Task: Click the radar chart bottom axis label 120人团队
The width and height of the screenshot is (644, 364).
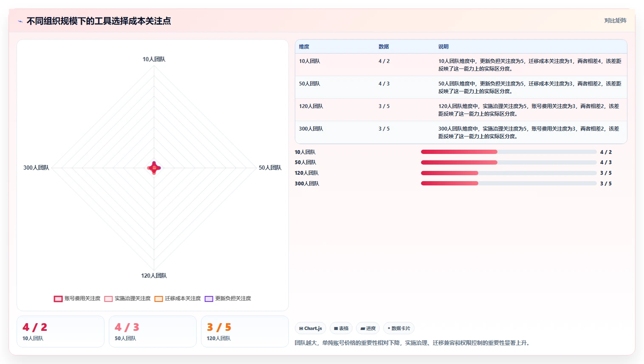Action: click(x=154, y=276)
